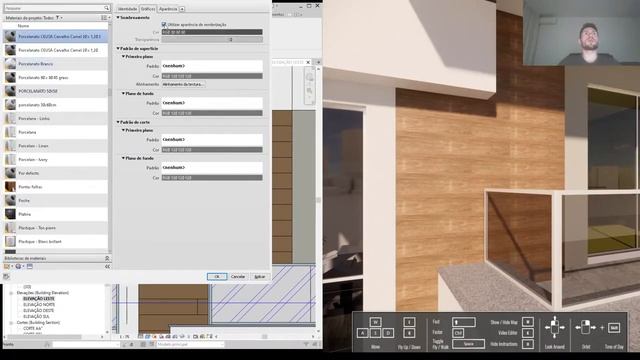Open the material library folder icon
The image size is (640, 360).
(7, 266)
